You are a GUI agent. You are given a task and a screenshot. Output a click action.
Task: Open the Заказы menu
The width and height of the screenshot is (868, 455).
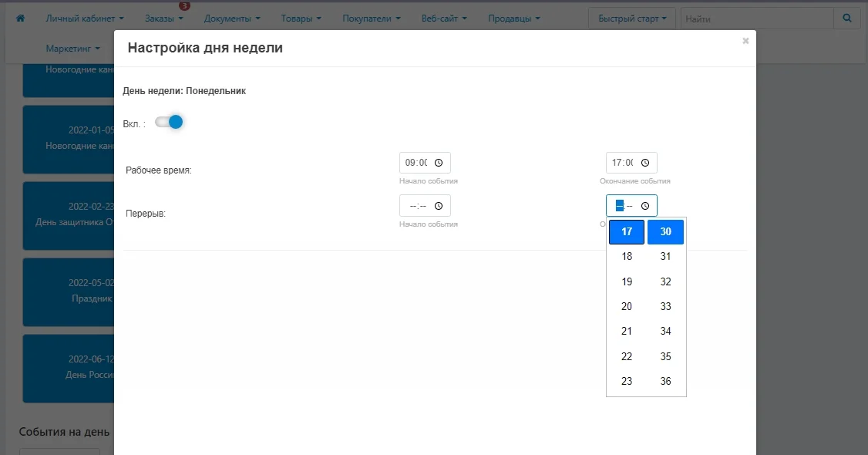click(x=164, y=19)
